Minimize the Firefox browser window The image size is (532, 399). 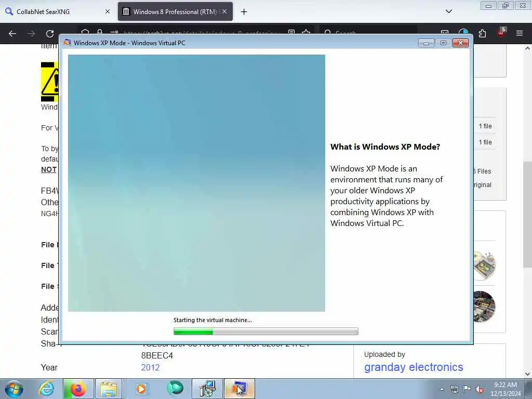488,6
